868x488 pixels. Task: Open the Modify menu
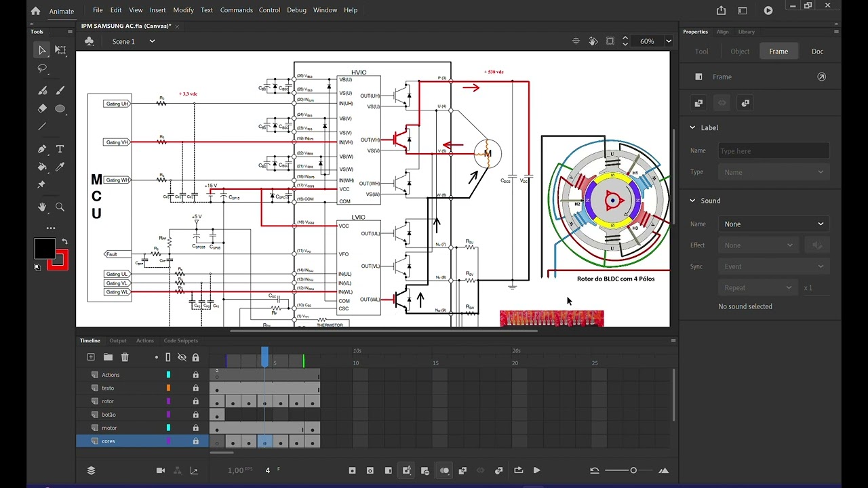[183, 10]
